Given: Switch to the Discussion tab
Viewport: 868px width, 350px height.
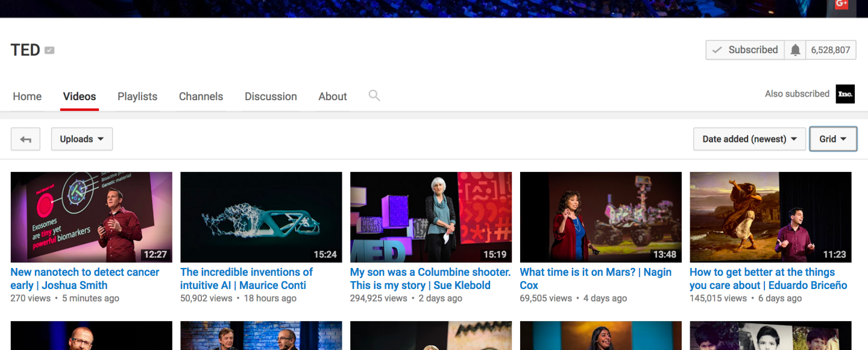Looking at the screenshot, I should [x=271, y=97].
